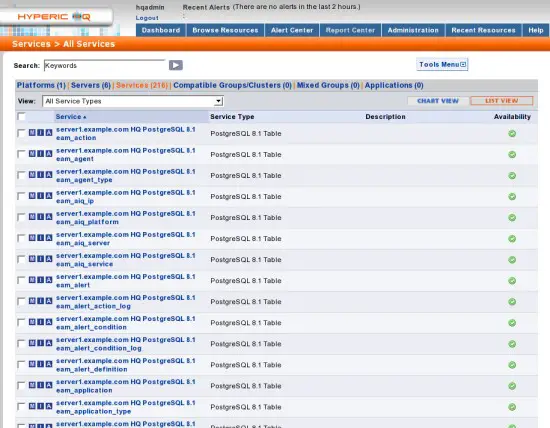This screenshot has width=550, height=428.
Task: Click I inventory icon in eam_agent_type row
Action: [x=41, y=175]
